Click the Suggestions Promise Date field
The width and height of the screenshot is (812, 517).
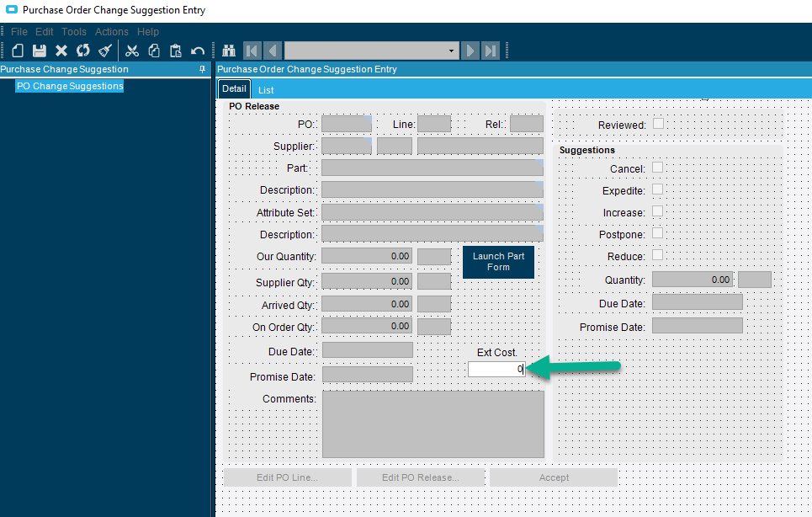[698, 326]
